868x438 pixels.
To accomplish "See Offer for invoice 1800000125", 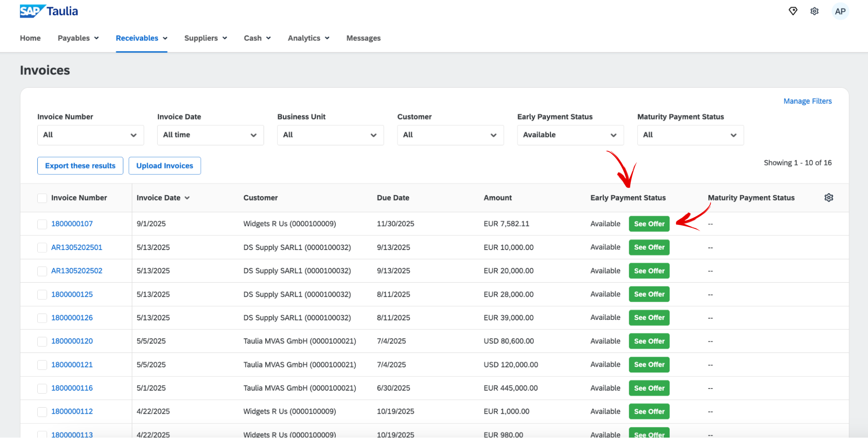I will [649, 294].
